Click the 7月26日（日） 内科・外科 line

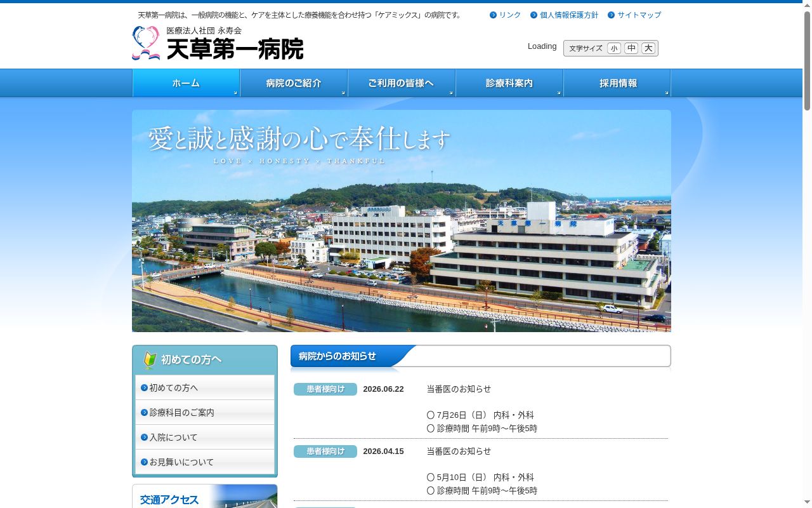480,415
